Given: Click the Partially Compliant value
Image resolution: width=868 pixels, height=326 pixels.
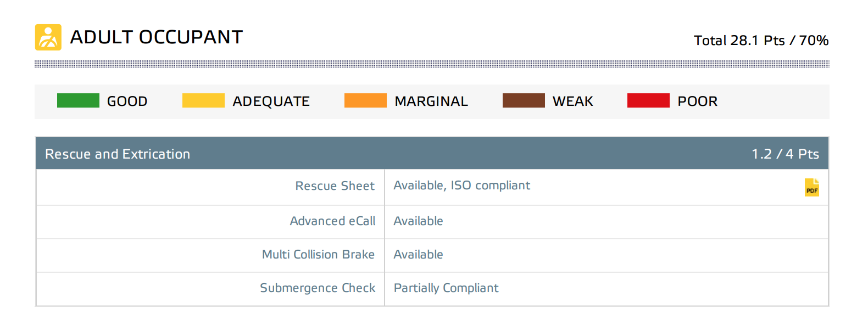Looking at the screenshot, I should (x=446, y=288).
